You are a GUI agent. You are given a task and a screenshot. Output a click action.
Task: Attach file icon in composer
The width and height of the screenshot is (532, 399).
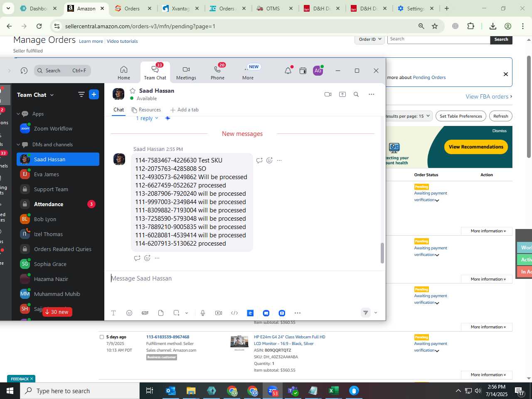click(161, 313)
